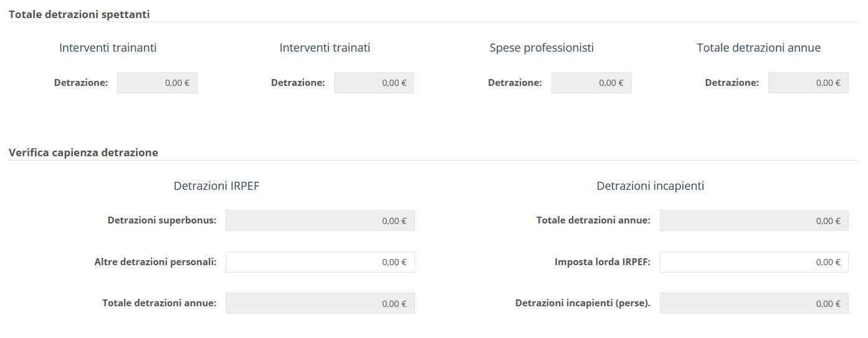
Task: Click the Interventi trainati heading
Action: click(325, 48)
